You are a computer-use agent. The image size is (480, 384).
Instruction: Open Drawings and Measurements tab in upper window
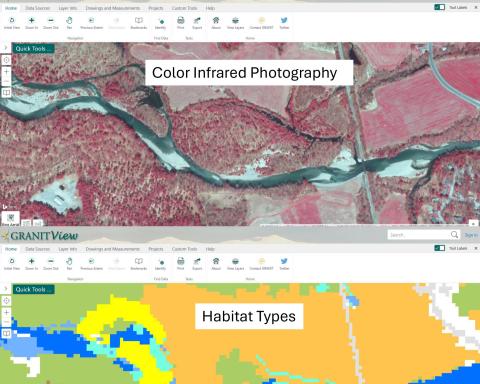pyautogui.click(x=113, y=8)
